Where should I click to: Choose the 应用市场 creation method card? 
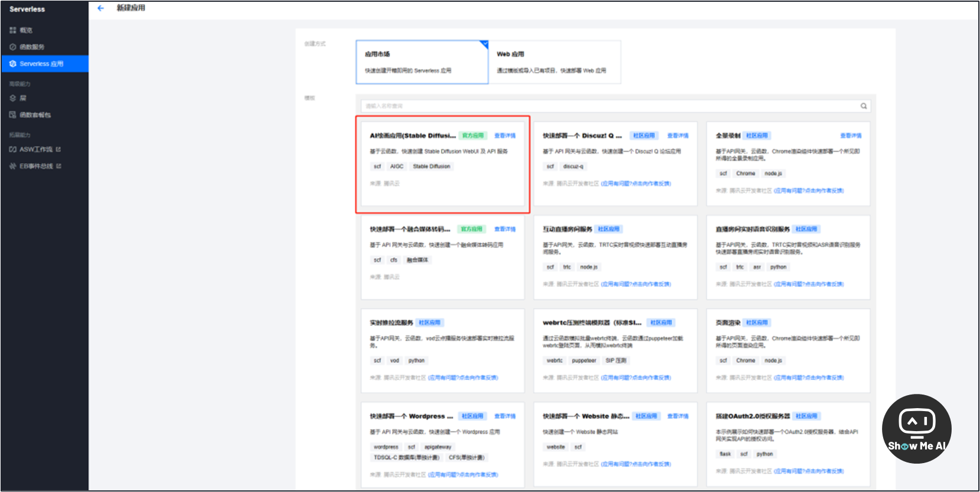click(x=422, y=62)
